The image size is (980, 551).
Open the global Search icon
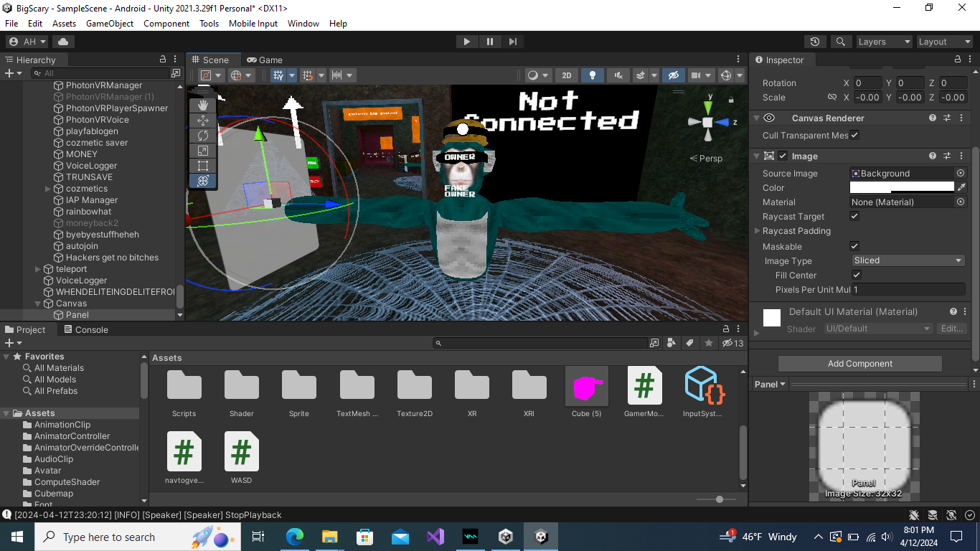pos(840,42)
